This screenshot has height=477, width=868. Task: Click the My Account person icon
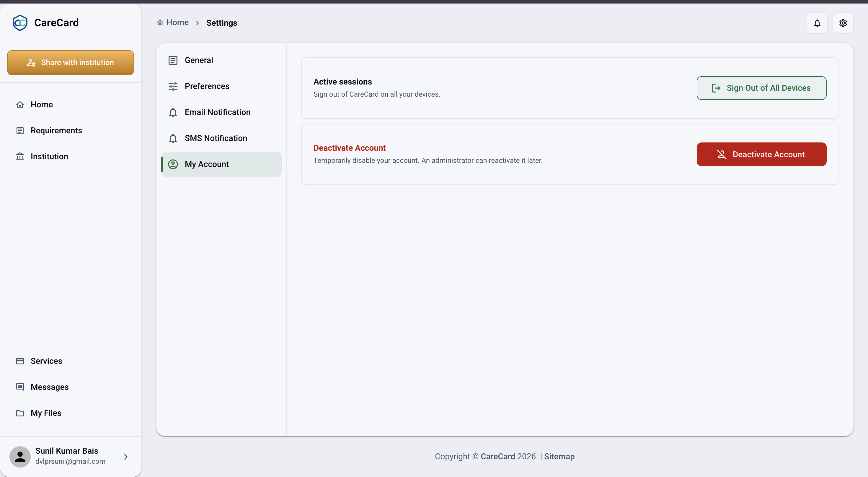(173, 164)
